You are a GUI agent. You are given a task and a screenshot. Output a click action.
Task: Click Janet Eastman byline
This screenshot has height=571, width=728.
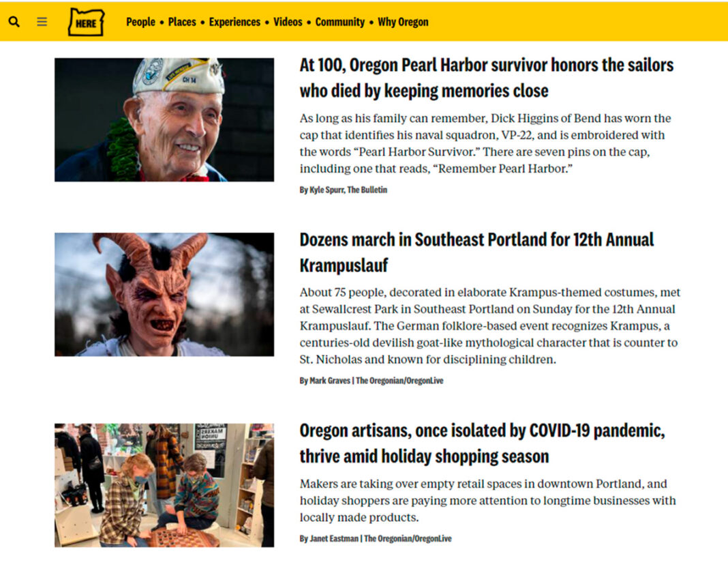(x=376, y=538)
